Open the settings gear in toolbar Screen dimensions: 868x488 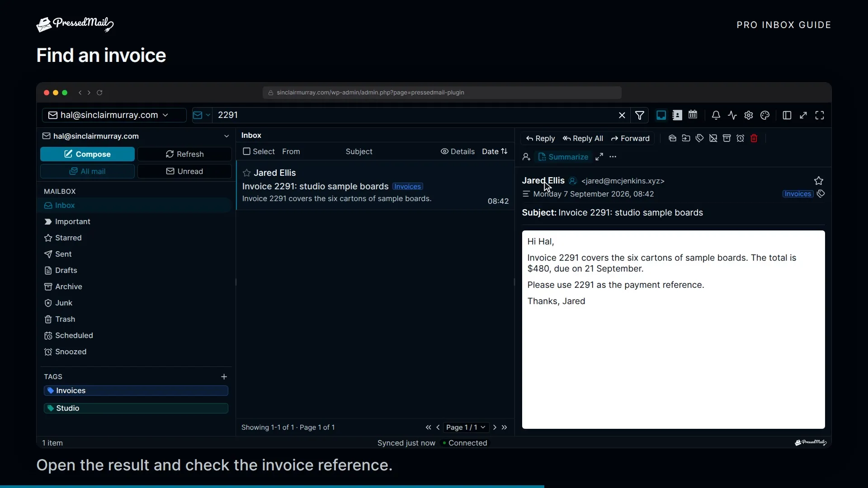click(x=749, y=115)
